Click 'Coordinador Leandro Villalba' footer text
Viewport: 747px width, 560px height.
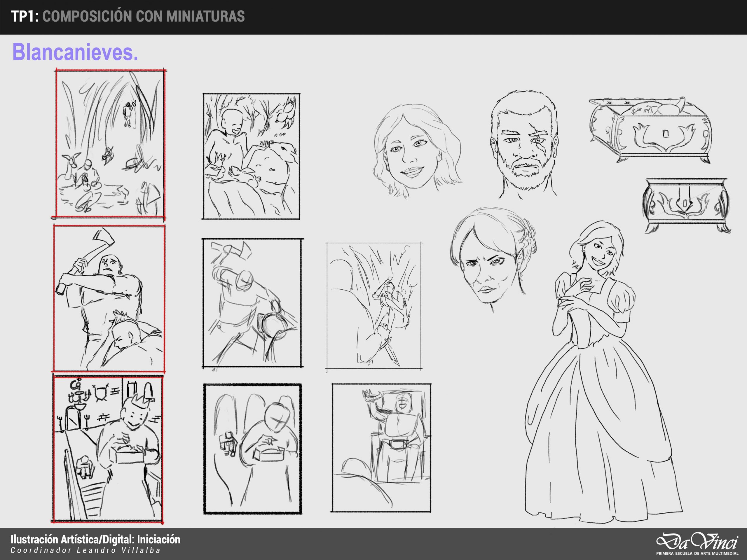pyautogui.click(x=85, y=551)
